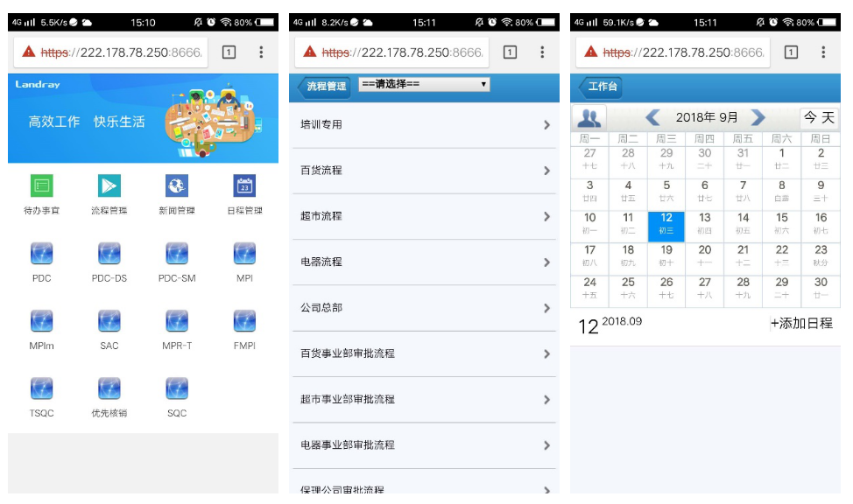The width and height of the screenshot is (853, 504).
Task: Tap the green 流程管理 play icon
Action: tap(109, 185)
